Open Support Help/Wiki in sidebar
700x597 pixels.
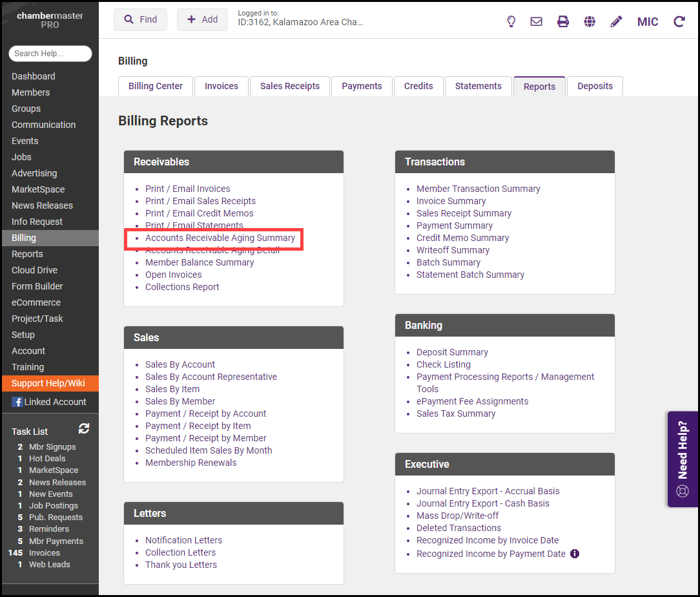(x=48, y=383)
